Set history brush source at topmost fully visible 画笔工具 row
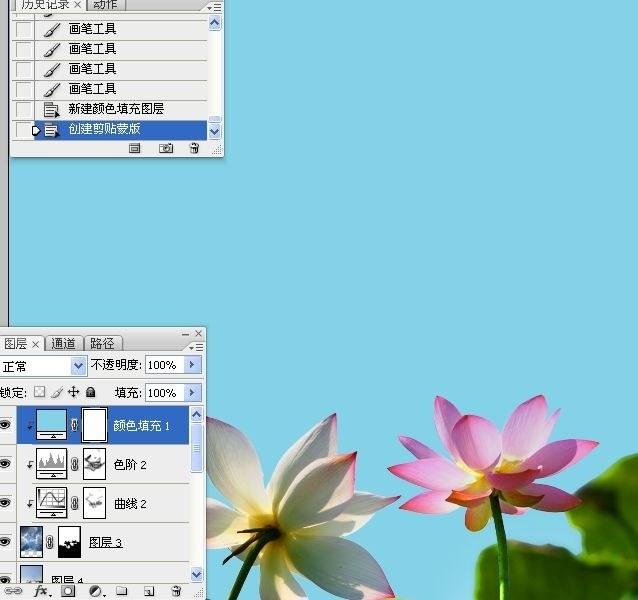638x600 pixels. click(x=23, y=29)
